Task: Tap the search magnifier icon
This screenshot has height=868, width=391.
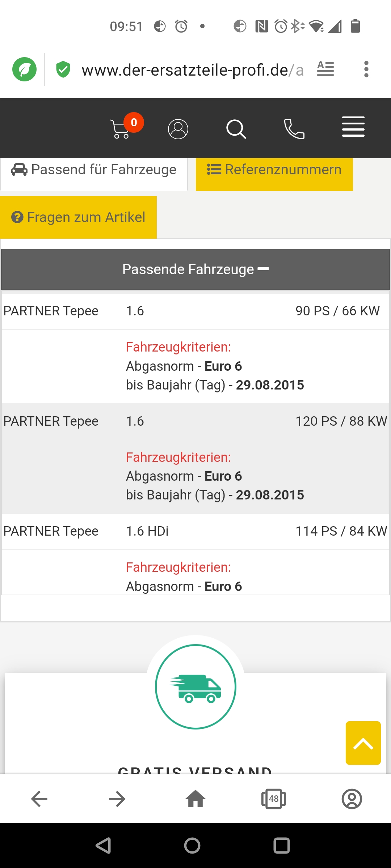Action: click(236, 129)
